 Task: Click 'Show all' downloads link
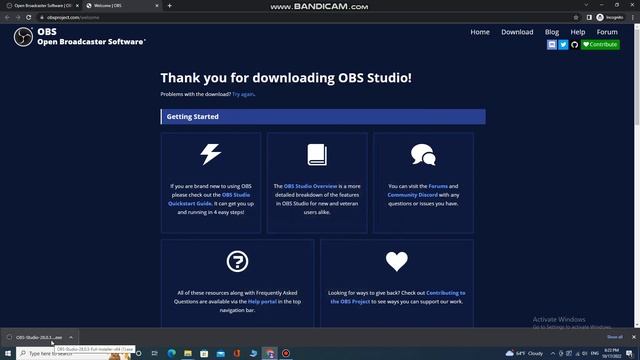click(615, 337)
